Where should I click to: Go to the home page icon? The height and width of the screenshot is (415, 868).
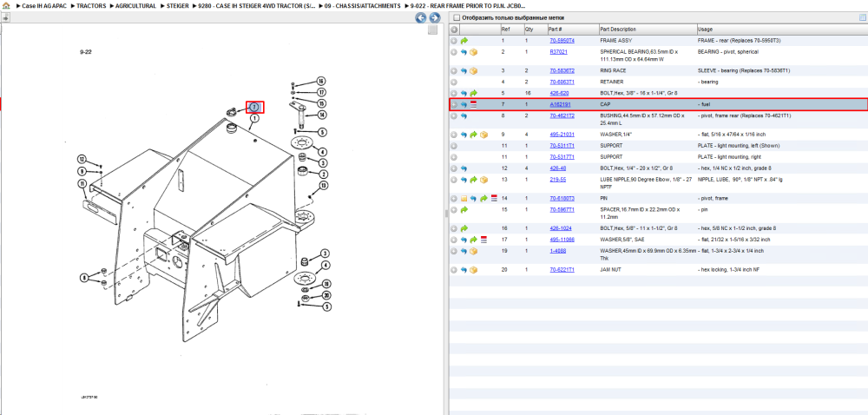pos(6,5)
